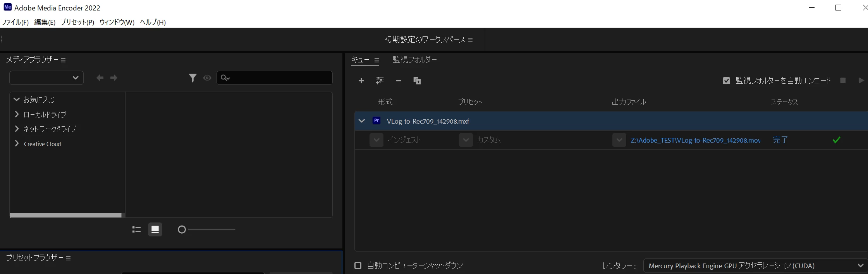Click the horizontal scrollbar under the folder tree
Viewport: 868px width, 274px height.
pyautogui.click(x=65, y=215)
